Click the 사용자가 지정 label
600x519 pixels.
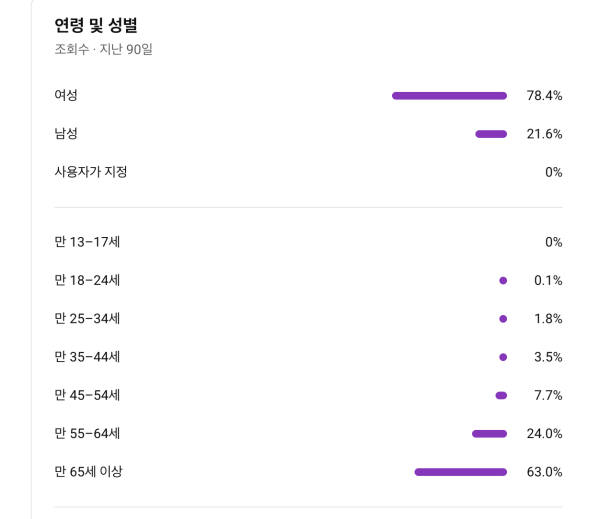coord(91,172)
